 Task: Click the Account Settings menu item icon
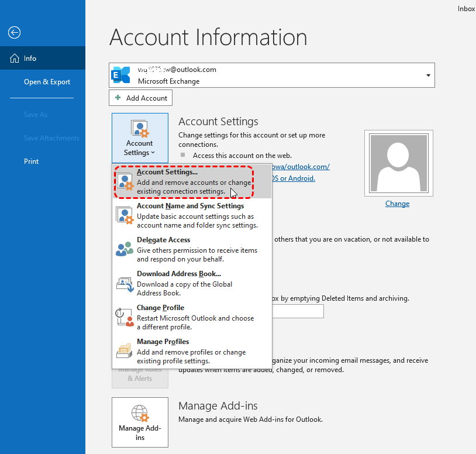(126, 182)
